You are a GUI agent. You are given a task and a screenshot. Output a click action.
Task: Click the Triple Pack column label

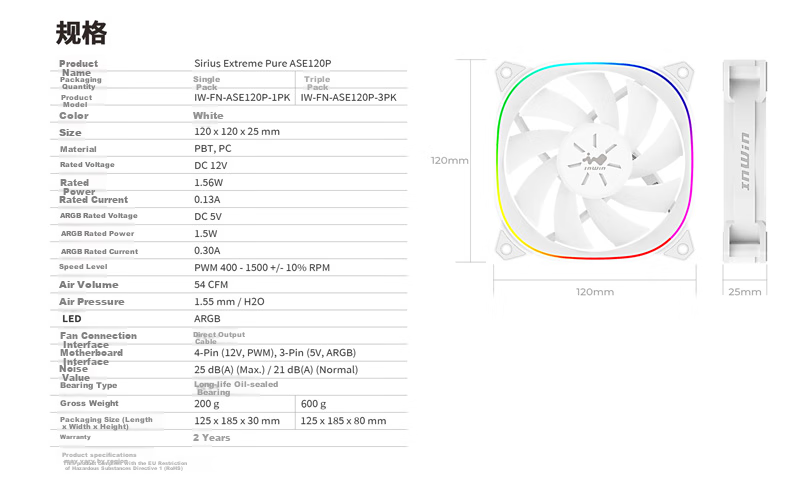[317, 83]
